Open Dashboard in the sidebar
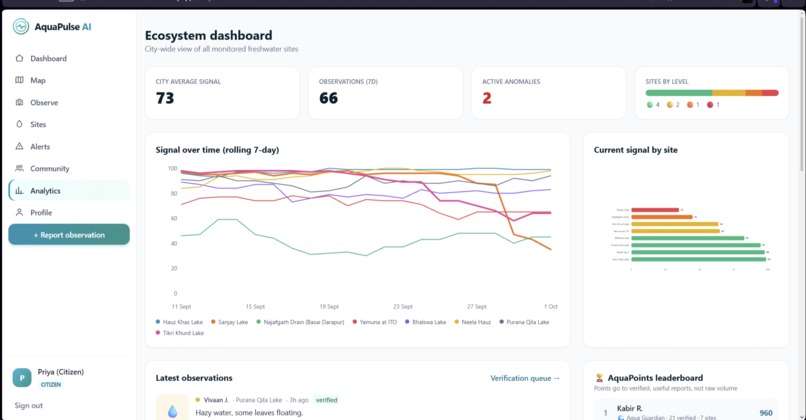The image size is (806, 420). tap(69, 58)
